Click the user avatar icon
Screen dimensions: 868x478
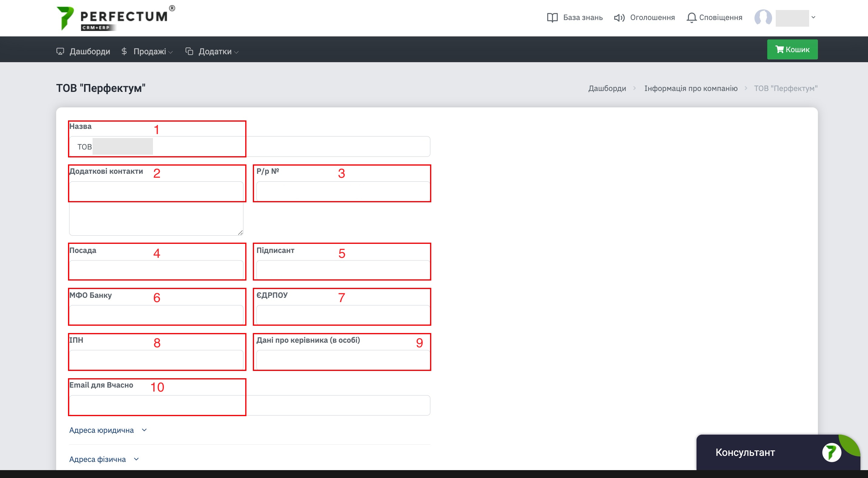coord(763,18)
